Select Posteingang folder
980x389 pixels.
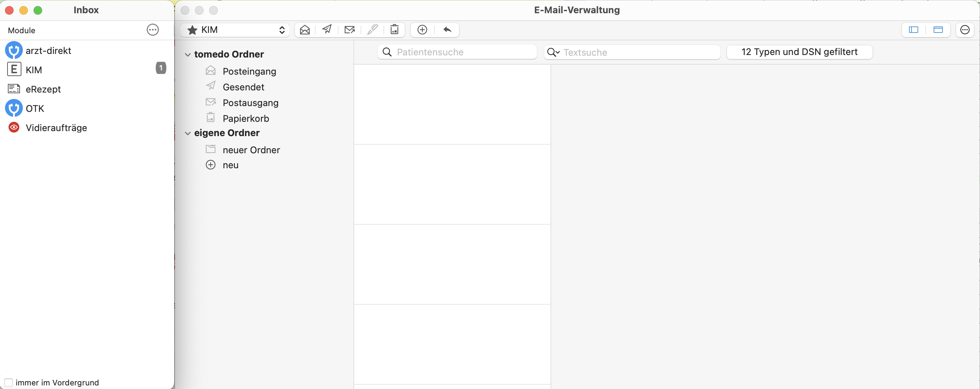pos(249,71)
